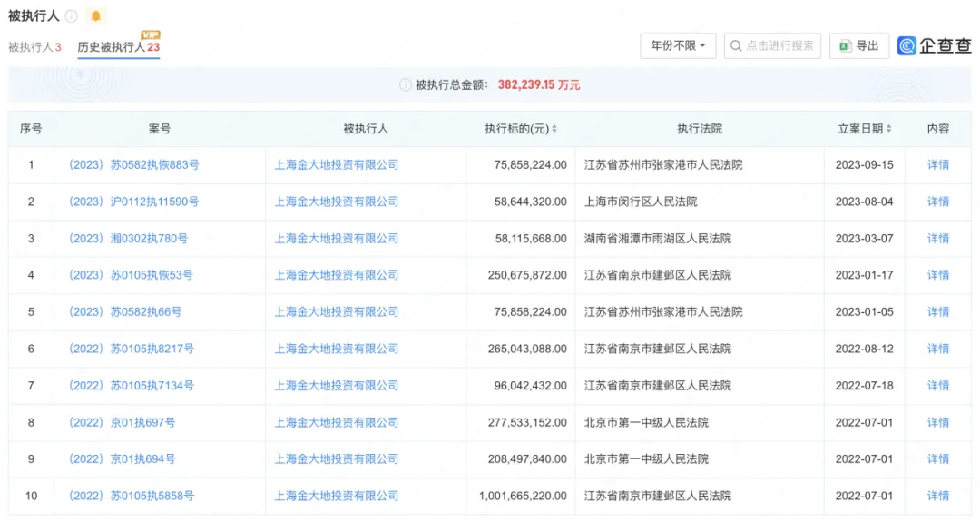The image size is (980, 522).
Task: Click the 企查查 logo
Action: [x=935, y=45]
